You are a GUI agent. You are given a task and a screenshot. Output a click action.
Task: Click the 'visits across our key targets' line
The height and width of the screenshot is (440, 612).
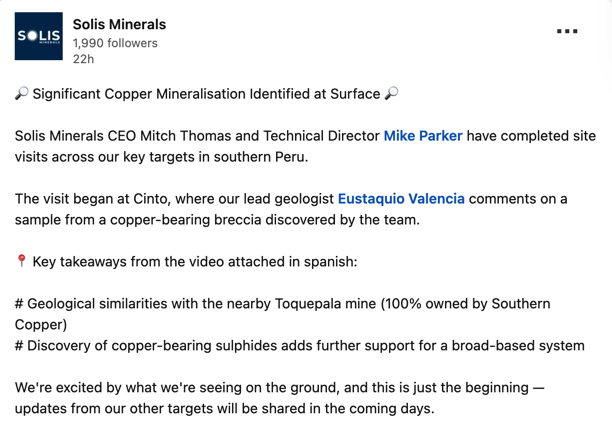162,157
